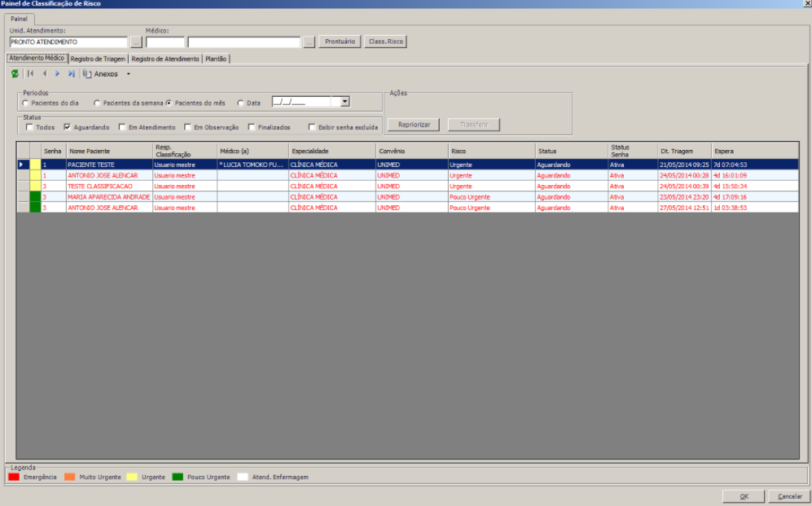Sort by Espera column header
Image resolution: width=812 pixels, height=506 pixels.
pyautogui.click(x=755, y=151)
